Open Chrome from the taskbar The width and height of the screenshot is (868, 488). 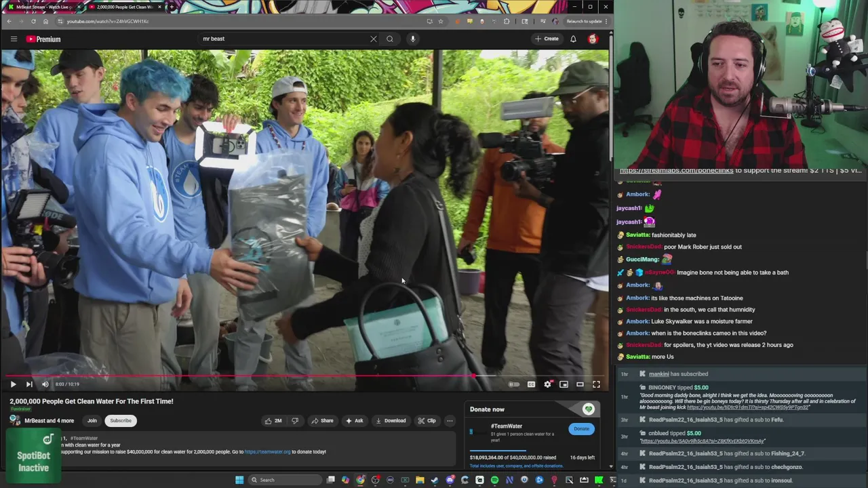360,480
